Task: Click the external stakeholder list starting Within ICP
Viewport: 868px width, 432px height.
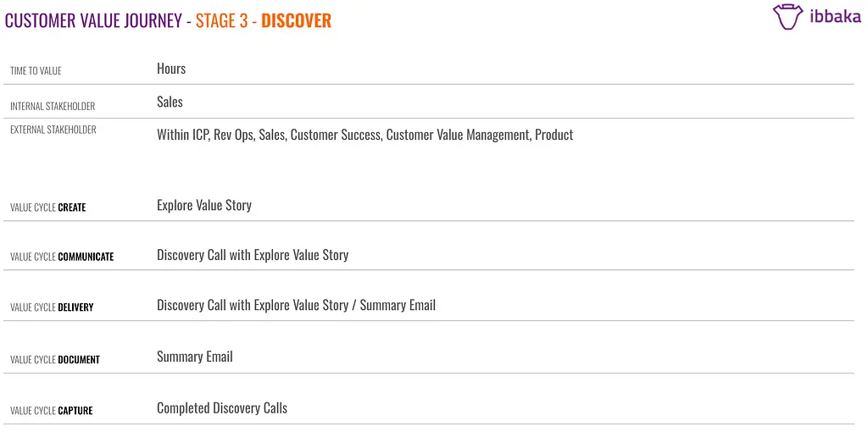Action: [364, 135]
